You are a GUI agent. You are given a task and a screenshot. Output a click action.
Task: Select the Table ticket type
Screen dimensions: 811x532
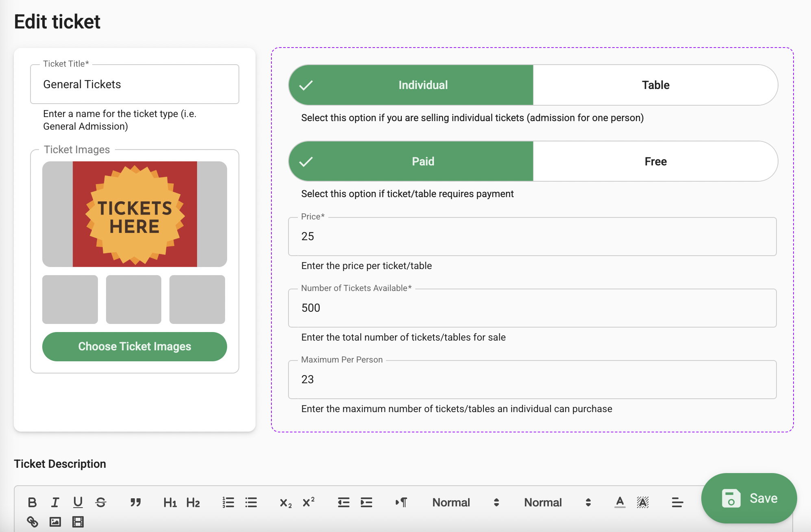(655, 85)
